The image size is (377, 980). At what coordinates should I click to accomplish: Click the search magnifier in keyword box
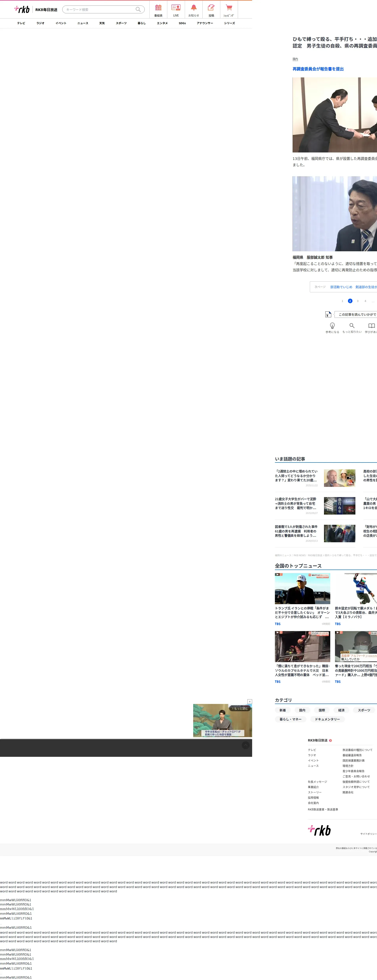pyautogui.click(x=138, y=9)
